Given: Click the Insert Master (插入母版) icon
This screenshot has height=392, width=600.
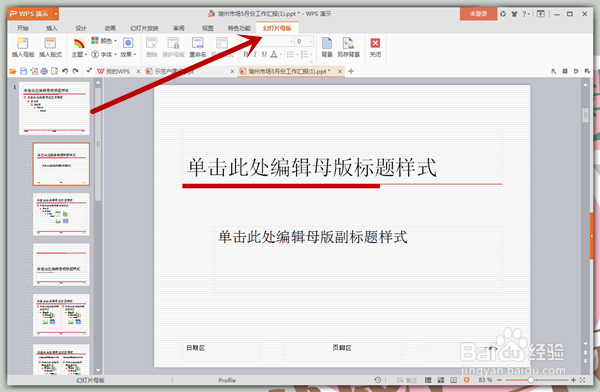Looking at the screenshot, I should [23, 47].
